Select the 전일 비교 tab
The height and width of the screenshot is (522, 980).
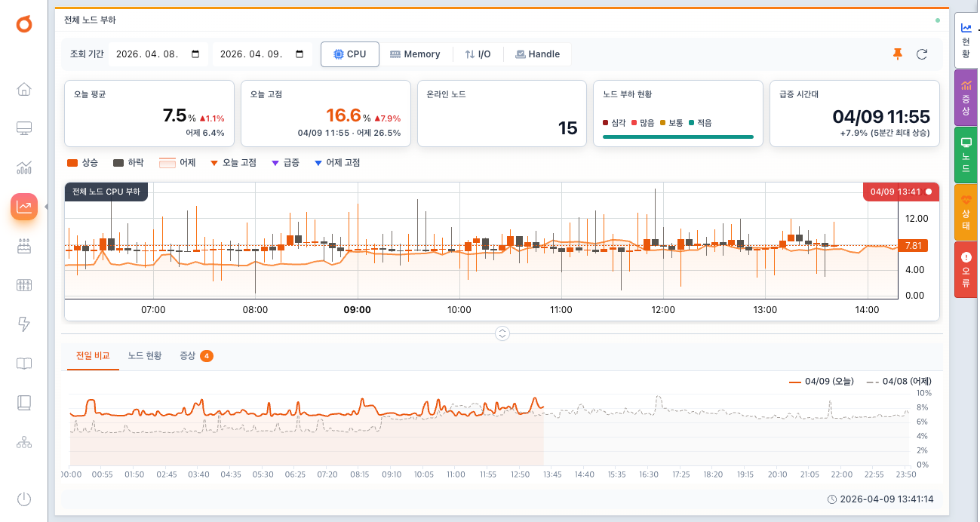coord(93,356)
